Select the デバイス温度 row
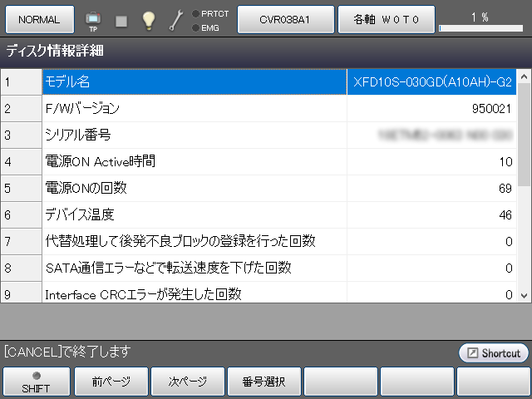The height and width of the screenshot is (399, 532). pos(194,215)
